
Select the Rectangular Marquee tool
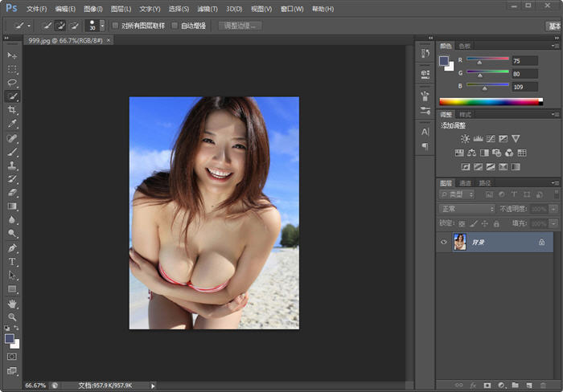(x=12, y=69)
